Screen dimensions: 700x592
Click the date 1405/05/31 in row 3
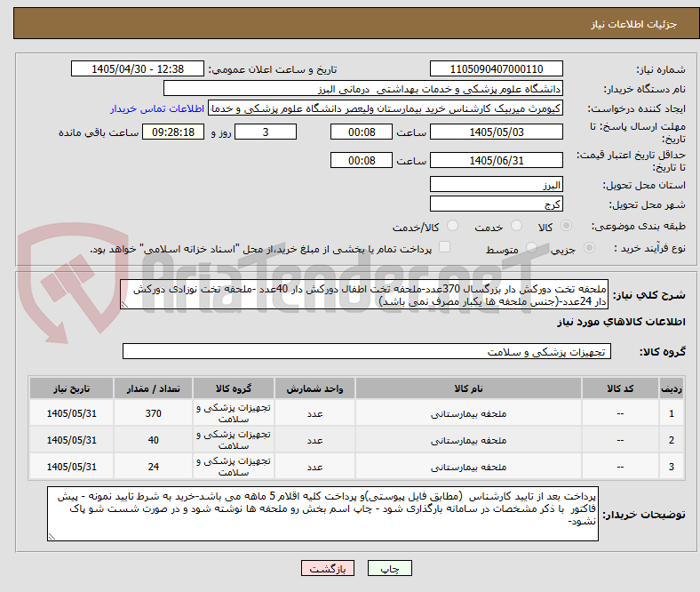(x=71, y=467)
